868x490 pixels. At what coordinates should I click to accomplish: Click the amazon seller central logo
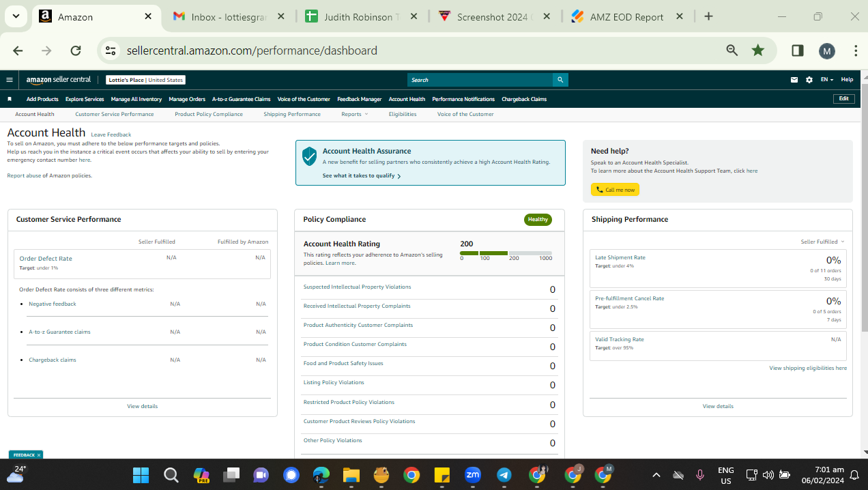click(x=59, y=80)
